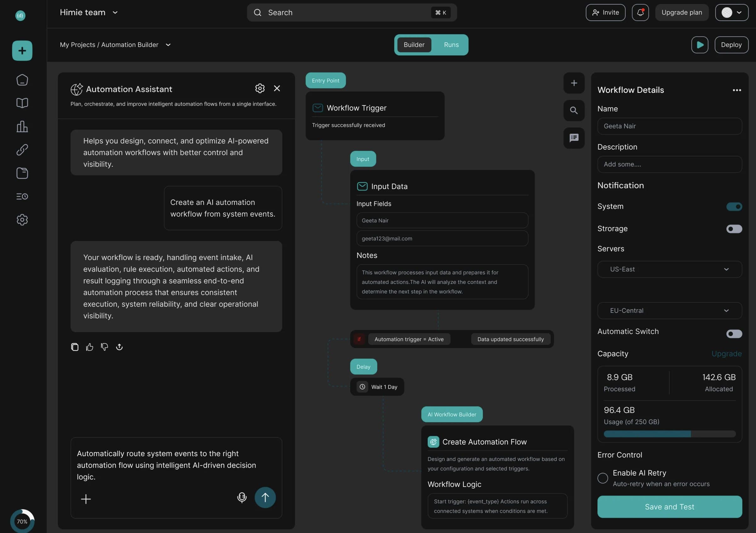The image size is (756, 533).
Task: Click the teal plus create button in sidebar
Action: pos(22,51)
